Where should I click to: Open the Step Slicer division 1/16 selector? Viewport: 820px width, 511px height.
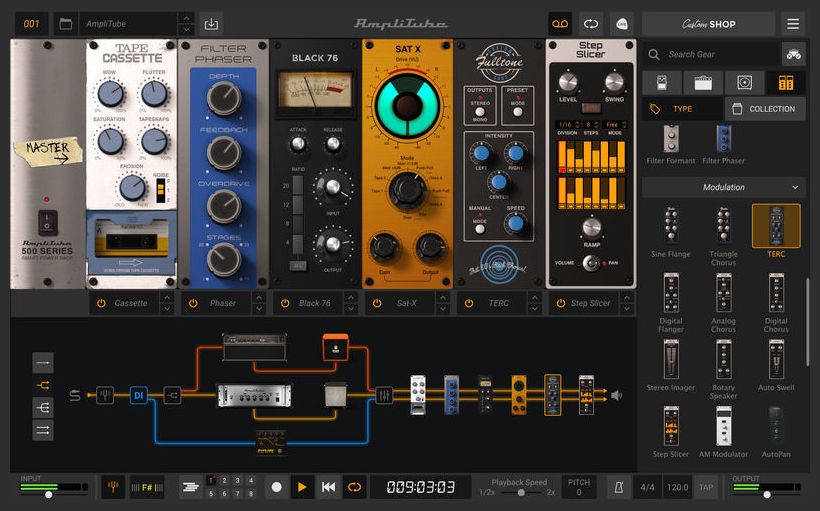568,124
